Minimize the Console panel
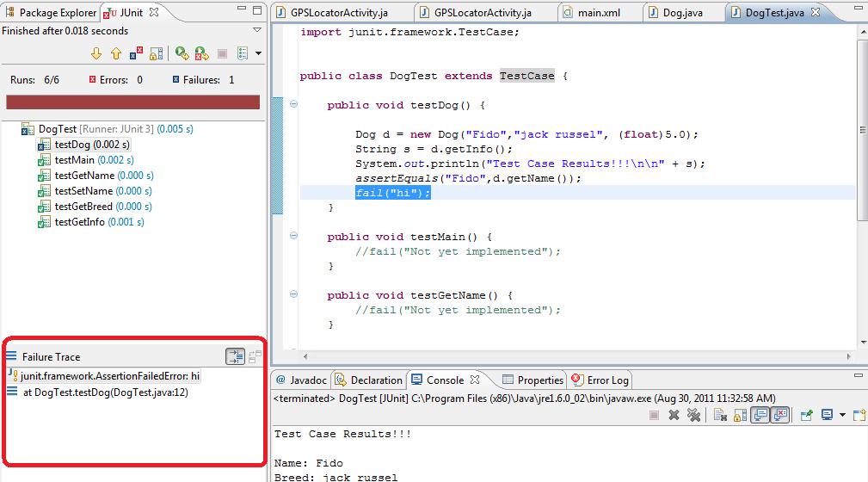 (858, 375)
